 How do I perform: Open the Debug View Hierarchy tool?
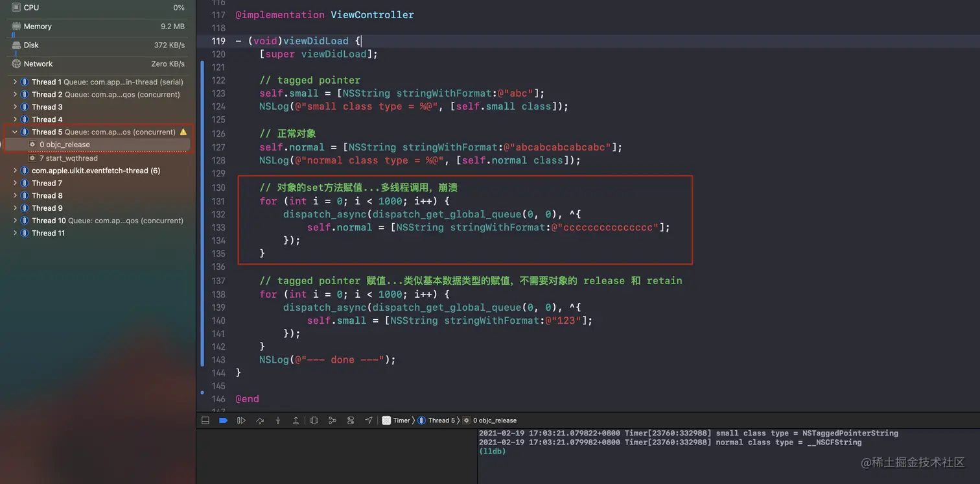pyautogui.click(x=314, y=420)
